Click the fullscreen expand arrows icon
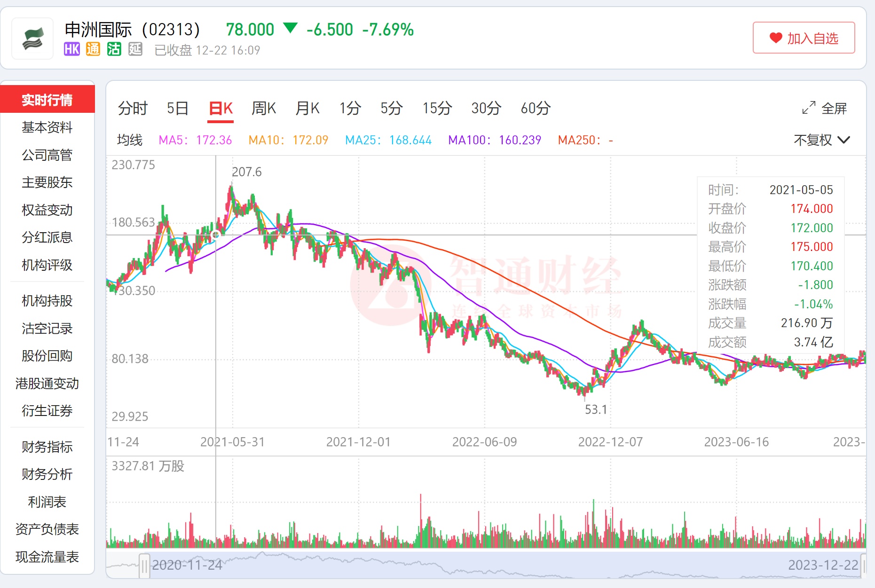Screen dimensions: 875x588 (x=808, y=108)
